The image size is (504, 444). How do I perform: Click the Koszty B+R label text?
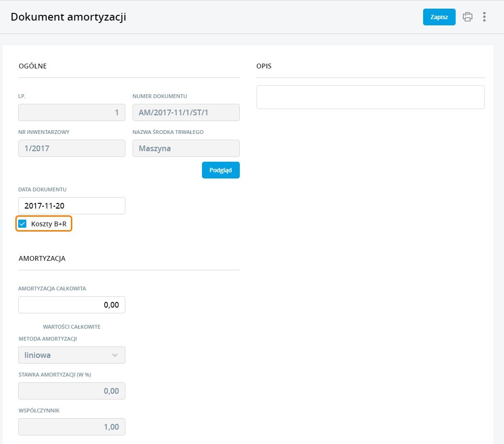tap(49, 223)
